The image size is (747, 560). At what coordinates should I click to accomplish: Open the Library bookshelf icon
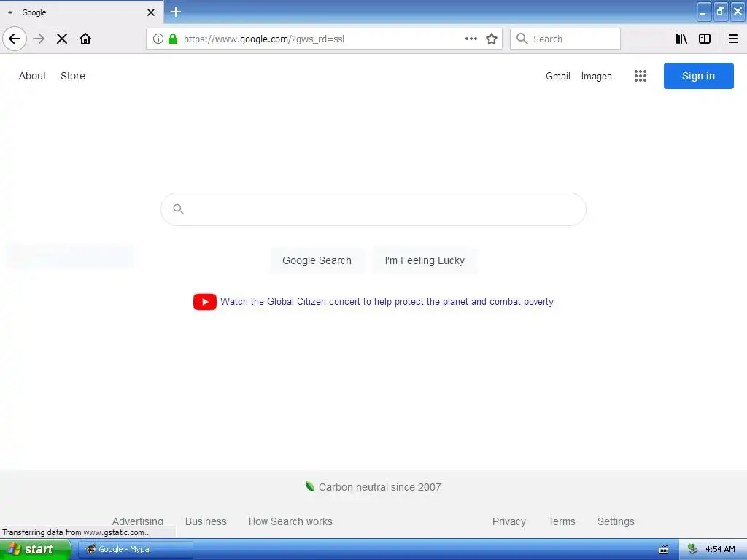point(681,39)
